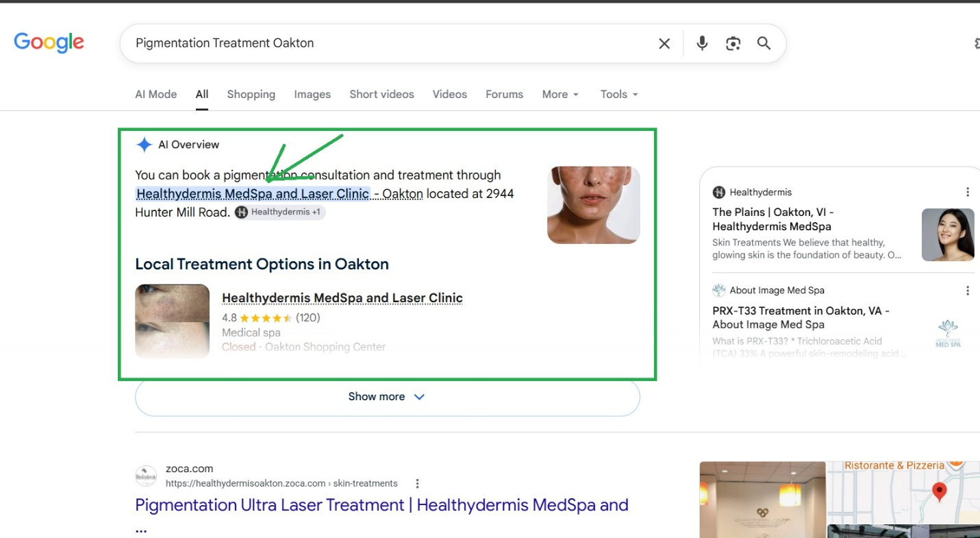Open three-dot menu beside zoca.com result
This screenshot has height=538, width=980.
[x=417, y=483]
